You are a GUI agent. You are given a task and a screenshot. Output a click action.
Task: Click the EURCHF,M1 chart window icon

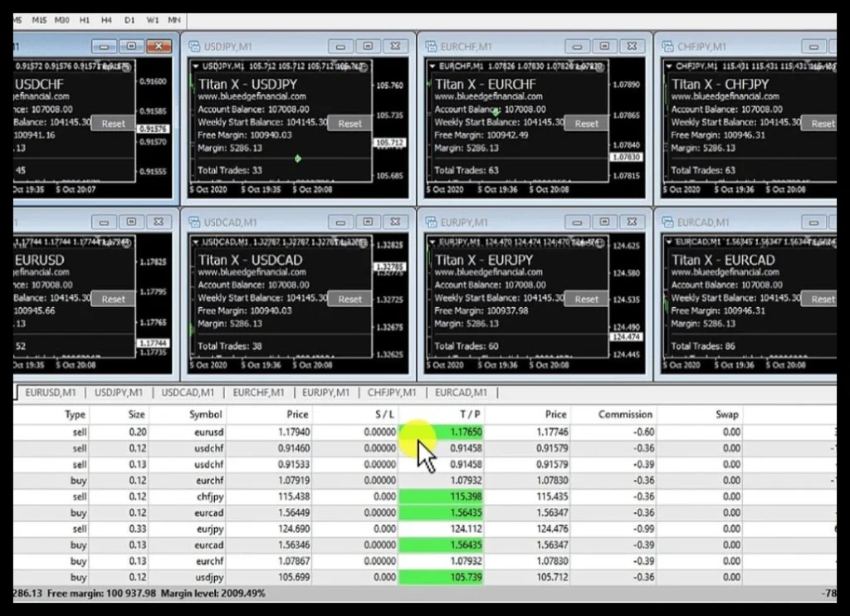click(x=431, y=46)
